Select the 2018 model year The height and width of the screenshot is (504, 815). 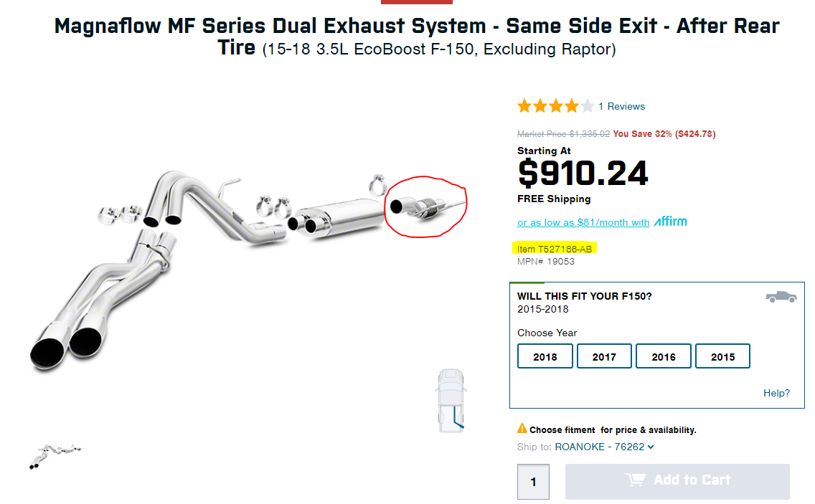(x=545, y=356)
